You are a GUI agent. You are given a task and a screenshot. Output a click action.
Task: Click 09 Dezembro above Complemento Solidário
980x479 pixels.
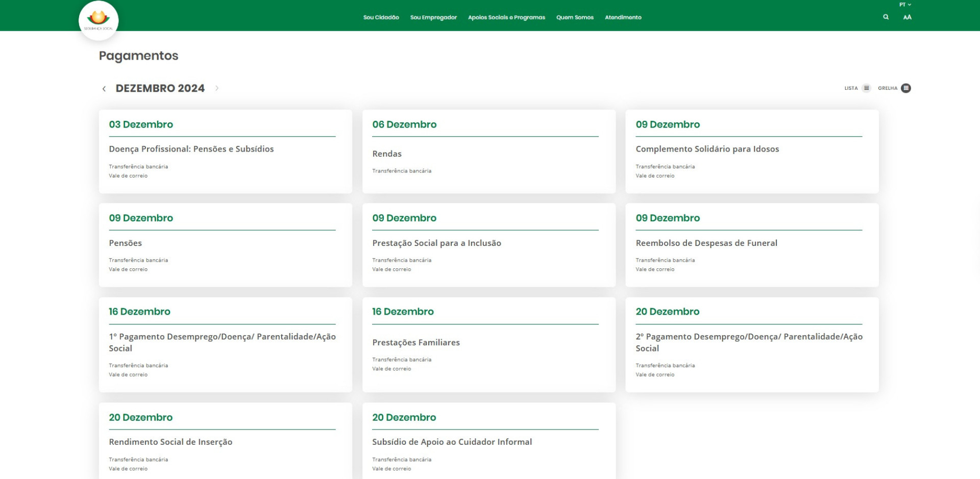[668, 124]
